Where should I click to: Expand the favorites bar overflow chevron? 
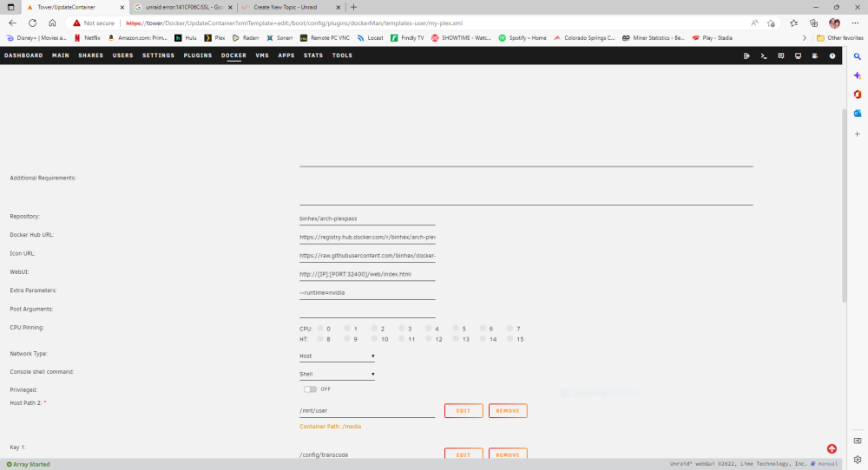point(805,38)
